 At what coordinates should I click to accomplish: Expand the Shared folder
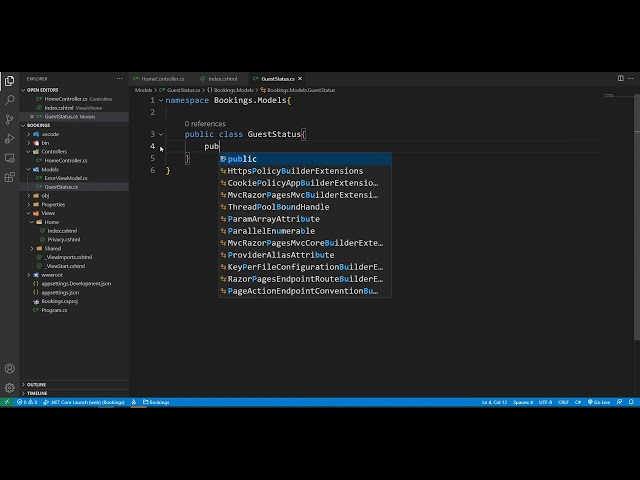53,248
